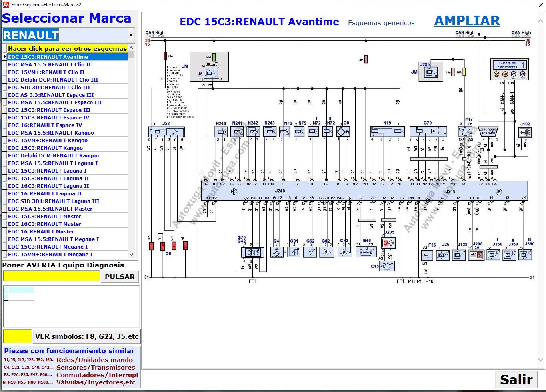Select EDC 16C3:RENAULT Laguna II
The width and height of the screenshot is (546, 392).
[x=68, y=186]
